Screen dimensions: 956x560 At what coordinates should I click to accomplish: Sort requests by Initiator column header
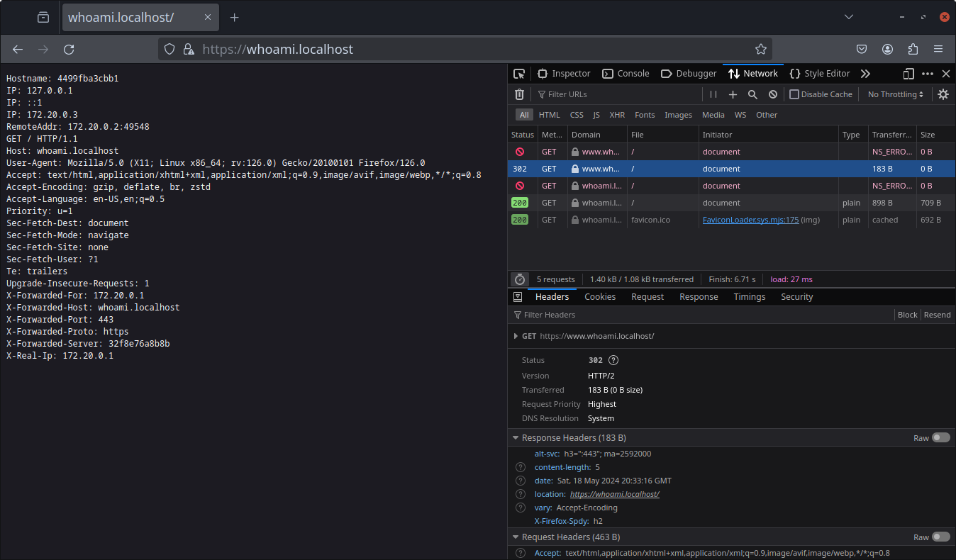[769, 135]
